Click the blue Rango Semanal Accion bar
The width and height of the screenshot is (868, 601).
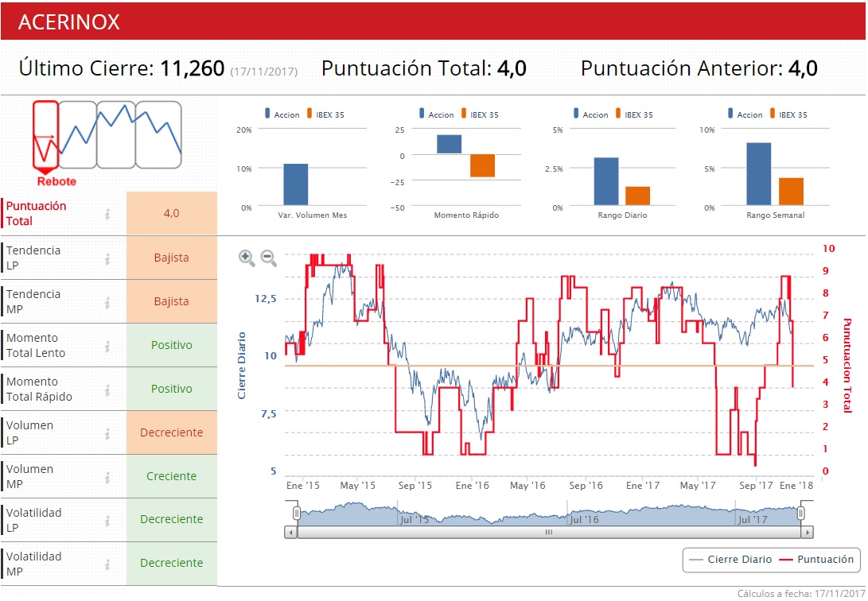point(758,174)
